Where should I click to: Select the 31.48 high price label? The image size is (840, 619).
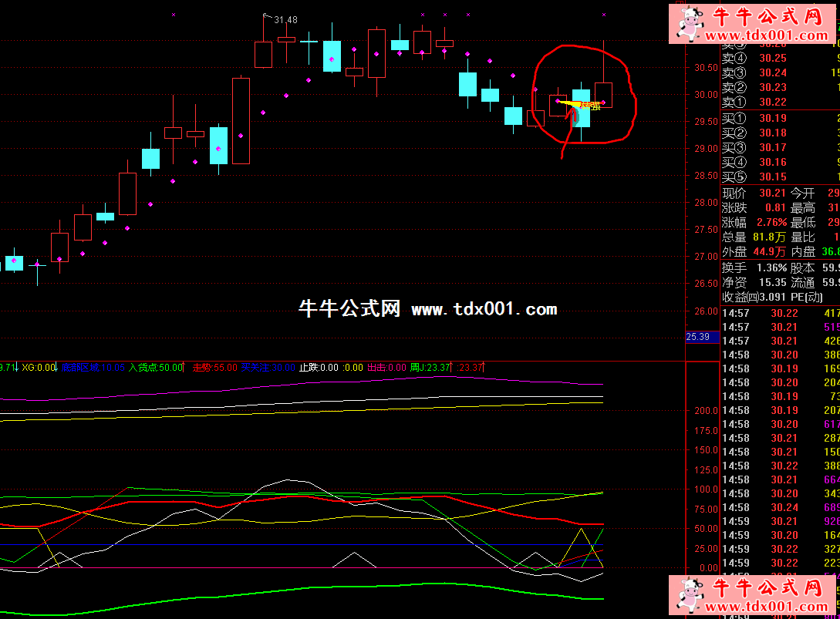coord(285,19)
